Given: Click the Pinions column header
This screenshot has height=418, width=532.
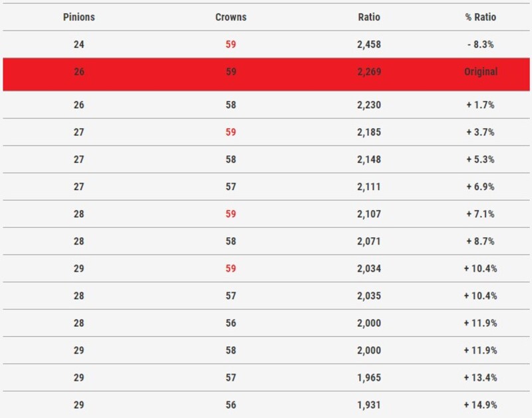Looking at the screenshot, I should tap(79, 17).
